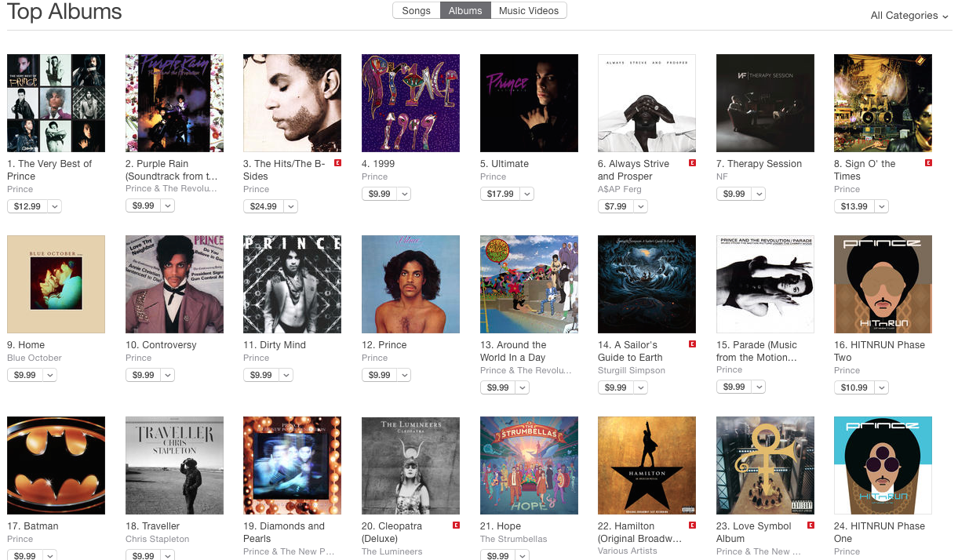This screenshot has width=958, height=560.
Task: Open the Hamilton album artwork
Action: [647, 465]
